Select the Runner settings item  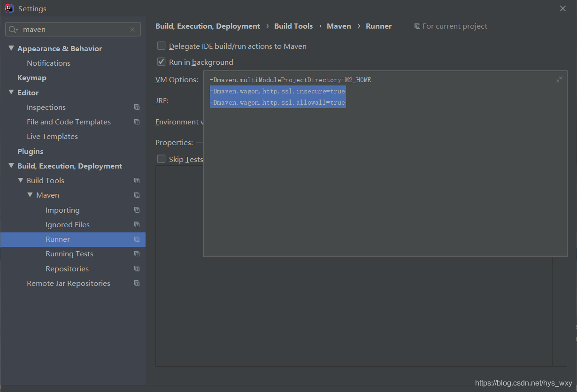(x=73, y=239)
